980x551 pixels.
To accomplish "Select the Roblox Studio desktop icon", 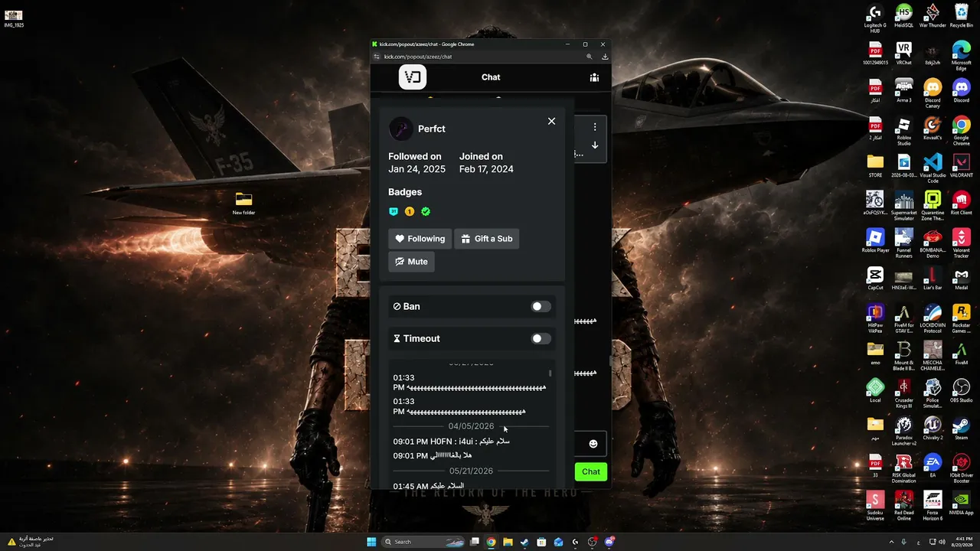I will (904, 131).
